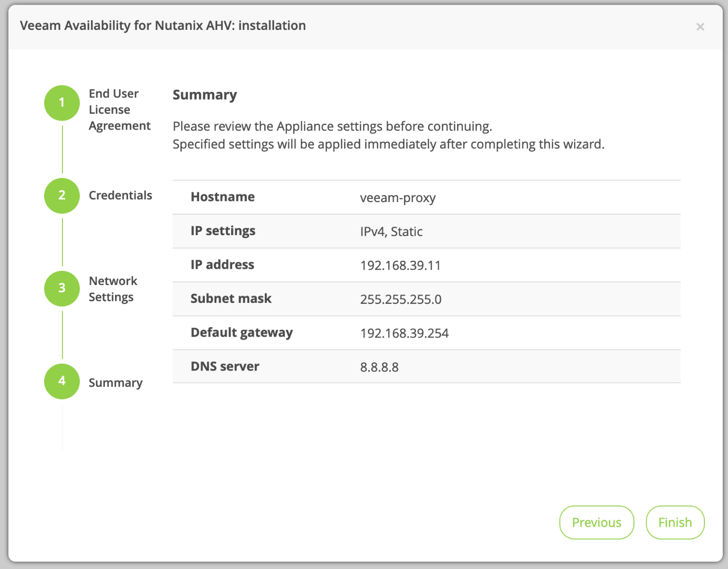Click the 8.8.8.8 DNS value

pos(379,367)
